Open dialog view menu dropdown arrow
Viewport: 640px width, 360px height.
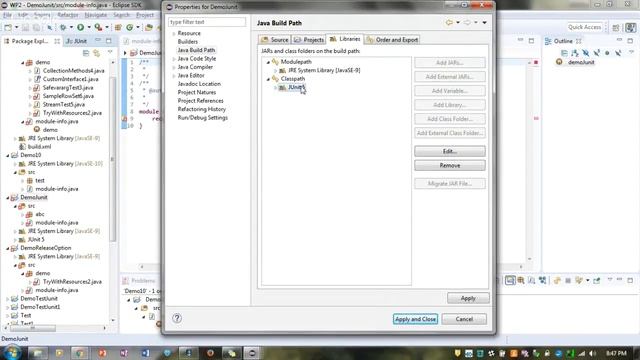[484, 22]
